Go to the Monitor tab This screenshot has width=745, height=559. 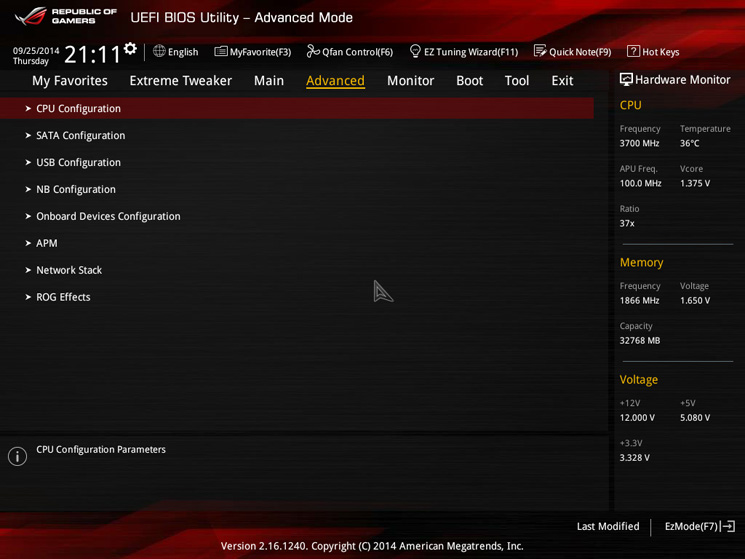pos(411,81)
